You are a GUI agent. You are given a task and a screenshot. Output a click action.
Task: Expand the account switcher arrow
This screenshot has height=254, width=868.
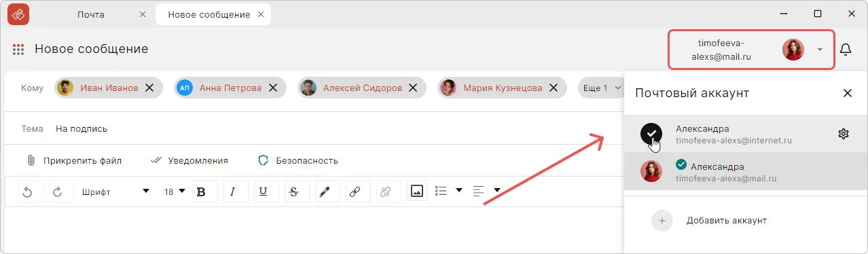click(820, 50)
